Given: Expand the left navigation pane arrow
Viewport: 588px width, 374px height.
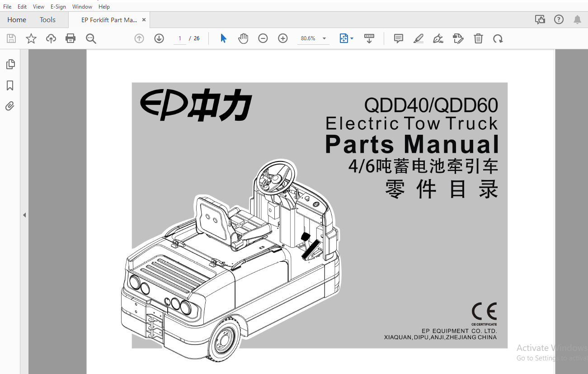Looking at the screenshot, I should 24,215.
